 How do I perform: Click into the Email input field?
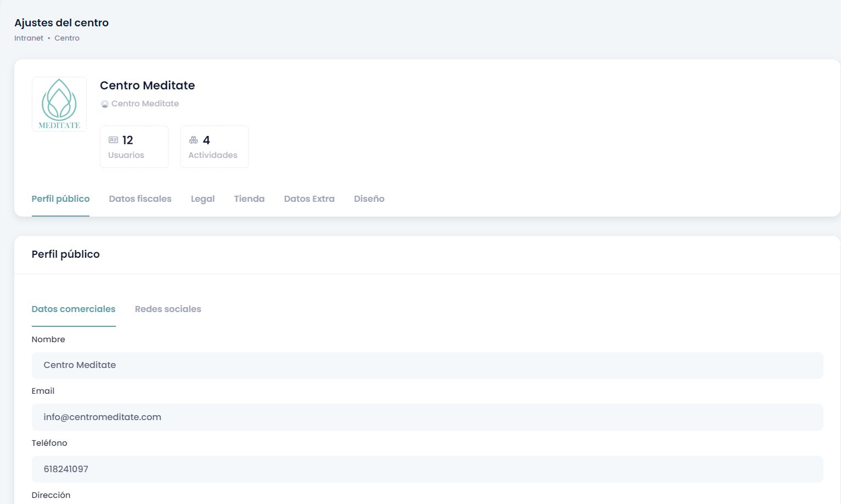point(427,417)
